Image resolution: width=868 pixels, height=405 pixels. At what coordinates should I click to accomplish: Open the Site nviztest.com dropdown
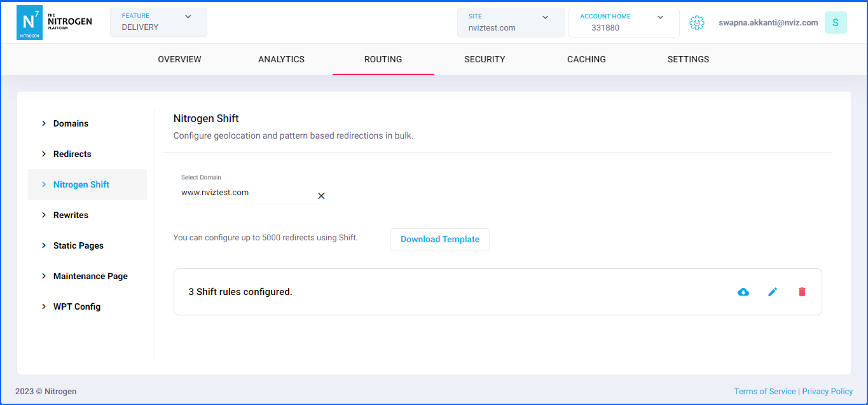pos(510,22)
